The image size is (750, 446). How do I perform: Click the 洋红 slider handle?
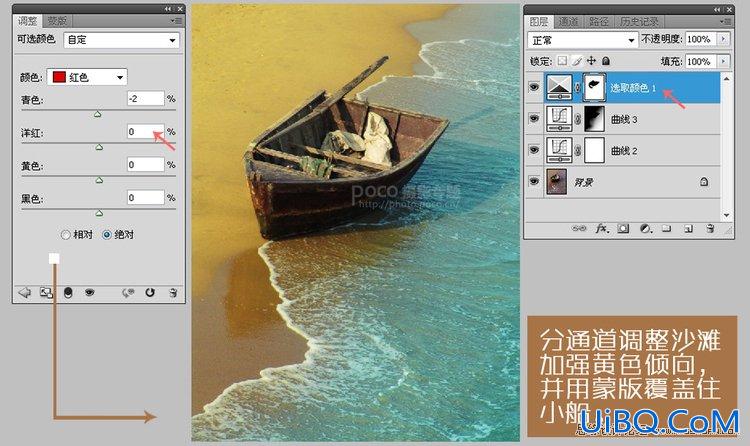(x=99, y=147)
